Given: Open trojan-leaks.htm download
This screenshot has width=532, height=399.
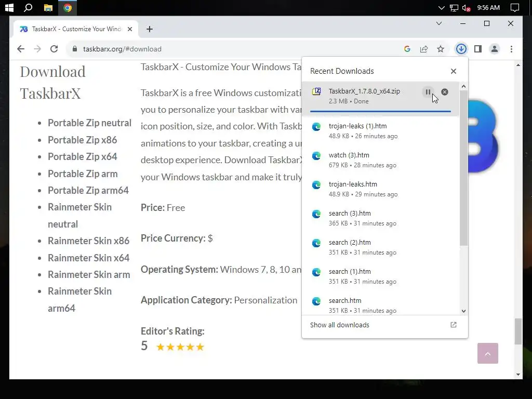Looking at the screenshot, I should coord(380,189).
